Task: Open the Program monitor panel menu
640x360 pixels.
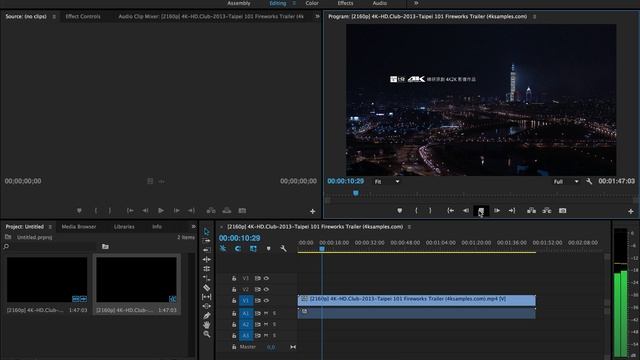Action: point(534,17)
